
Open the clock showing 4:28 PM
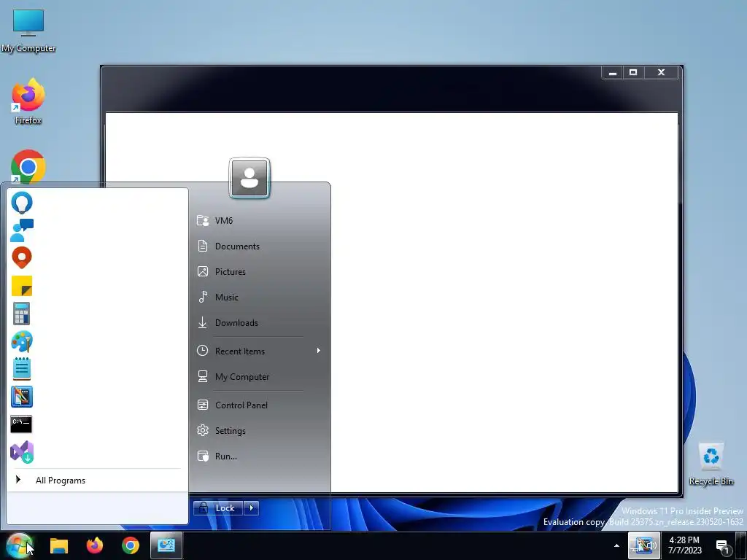[x=684, y=545]
